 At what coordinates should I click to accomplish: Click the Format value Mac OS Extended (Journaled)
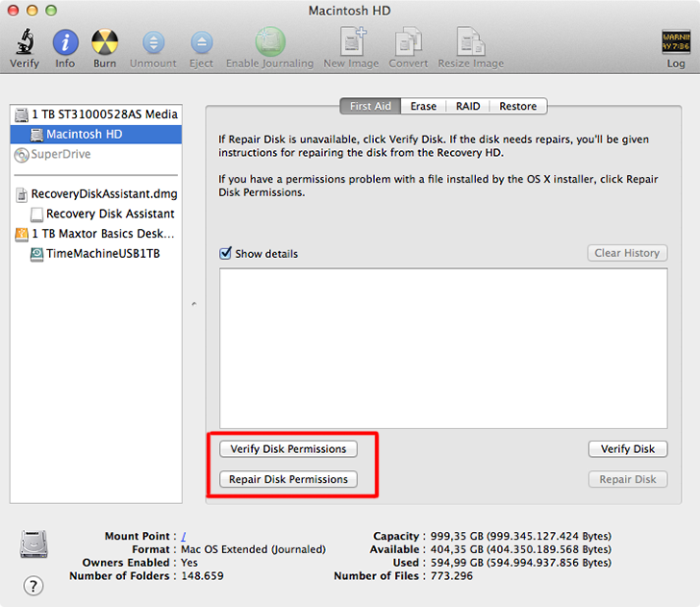(x=254, y=549)
